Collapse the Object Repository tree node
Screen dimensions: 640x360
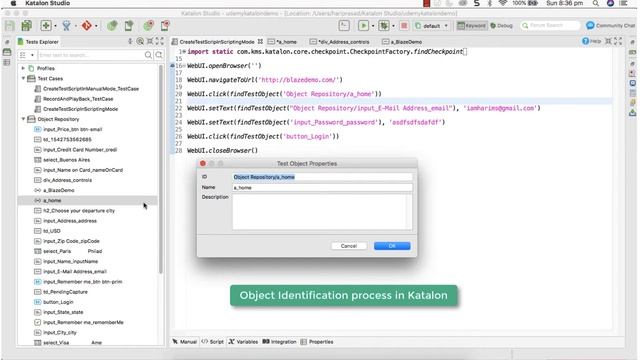(23, 119)
